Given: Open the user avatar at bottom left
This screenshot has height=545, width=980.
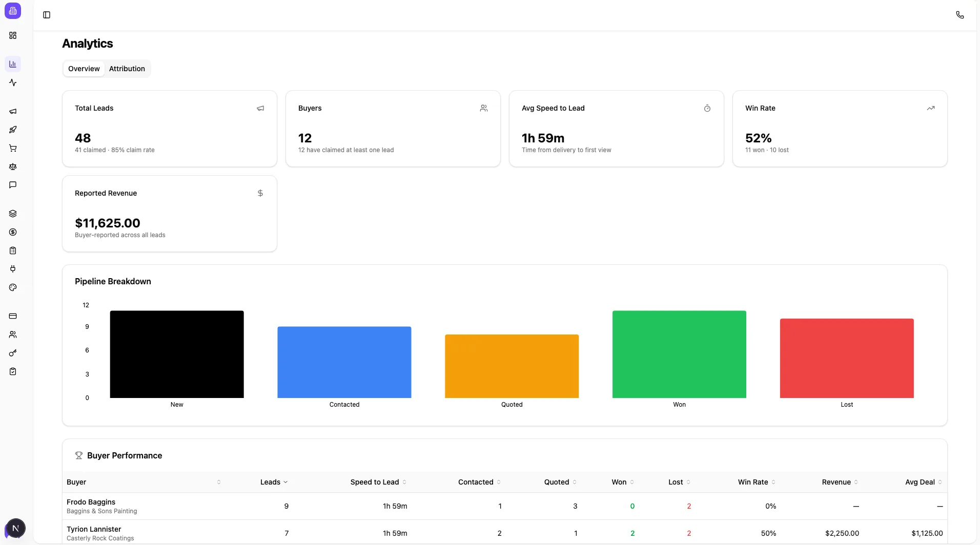Looking at the screenshot, I should (x=15, y=528).
